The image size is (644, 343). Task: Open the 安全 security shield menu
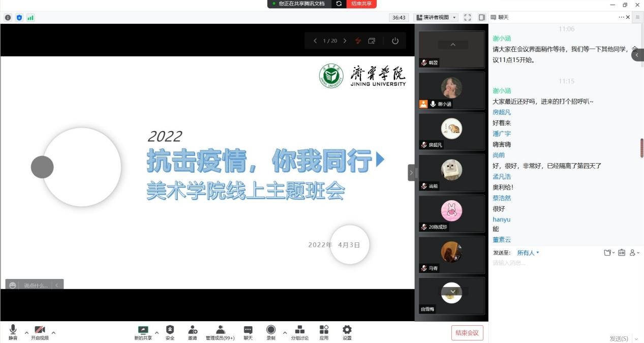pos(170,332)
